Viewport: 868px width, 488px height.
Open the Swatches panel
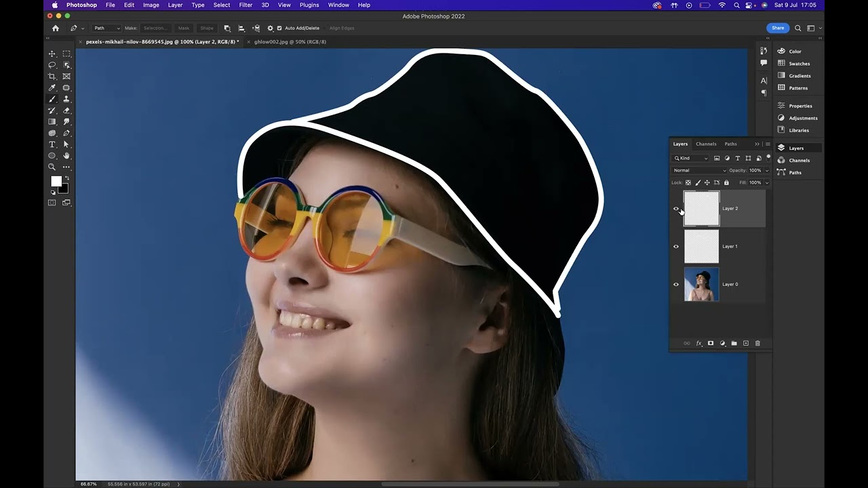[x=799, y=64]
